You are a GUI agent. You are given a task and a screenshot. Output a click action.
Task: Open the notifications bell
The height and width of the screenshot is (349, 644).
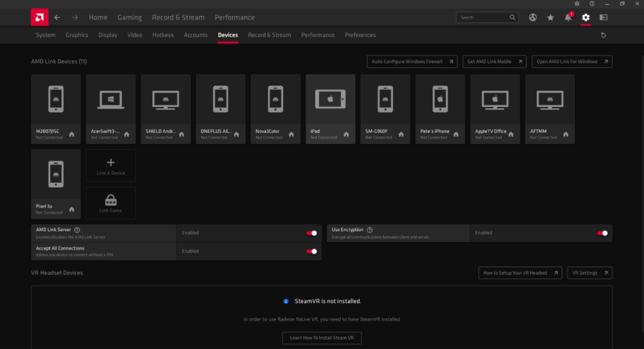click(568, 17)
